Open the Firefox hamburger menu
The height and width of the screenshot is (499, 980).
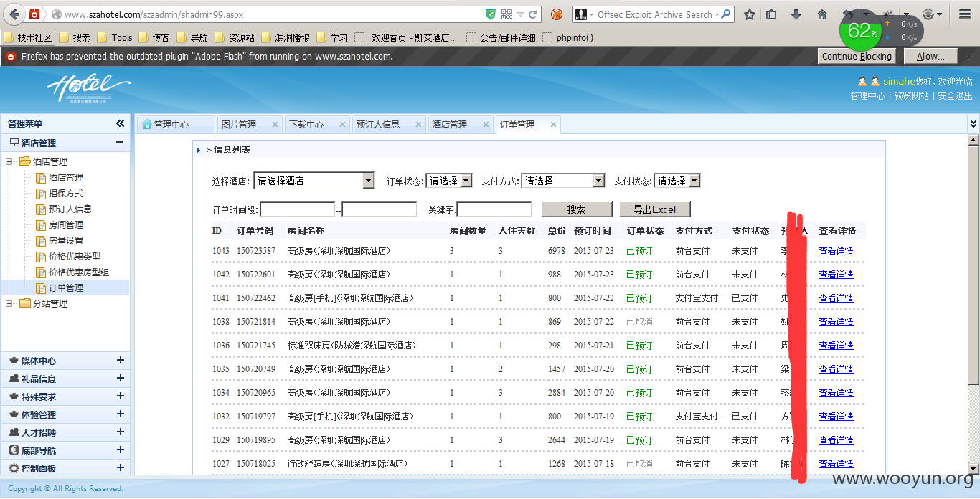point(965,14)
